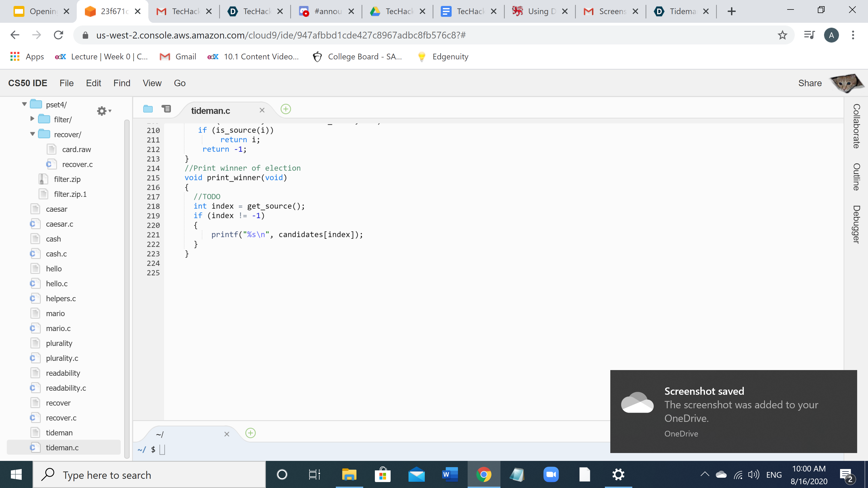
Task: Collapse the pset4 folder
Action: (x=24, y=104)
